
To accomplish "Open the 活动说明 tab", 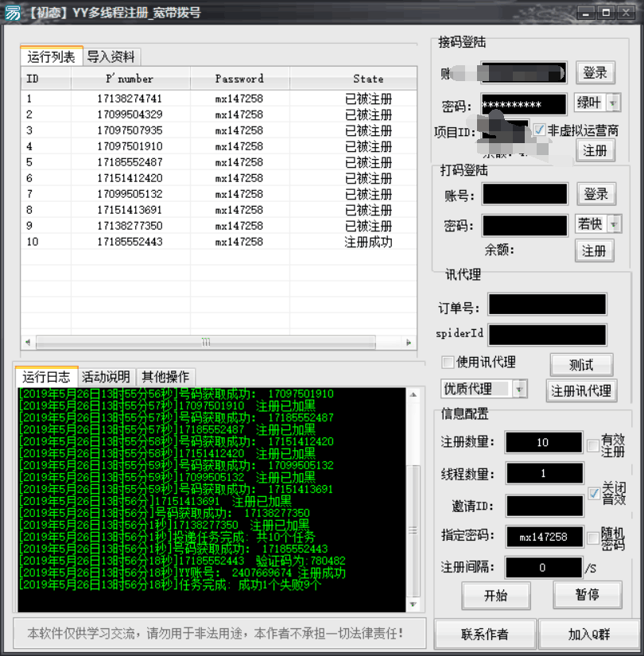I will pos(106,377).
